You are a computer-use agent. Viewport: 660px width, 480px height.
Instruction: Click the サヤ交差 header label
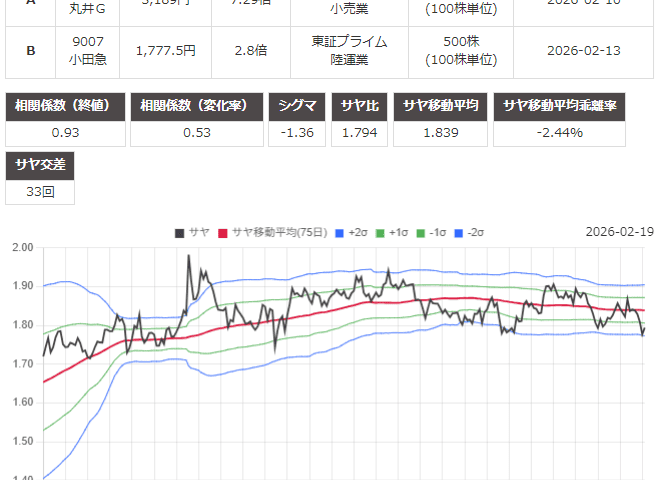(41, 165)
